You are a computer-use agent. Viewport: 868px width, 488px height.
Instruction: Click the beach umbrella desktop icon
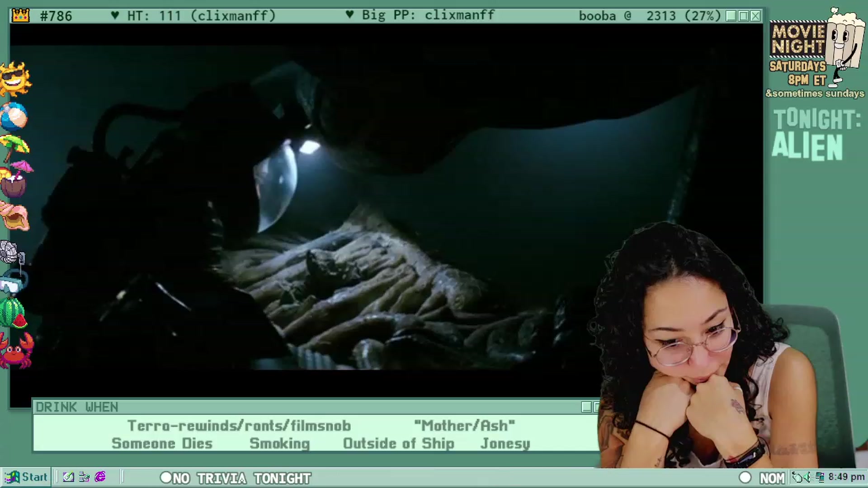point(14,148)
